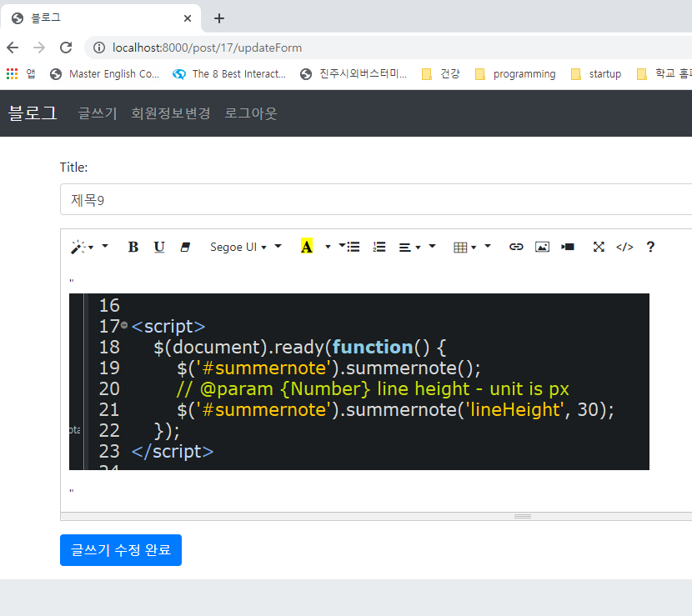The width and height of the screenshot is (692, 616).
Task: Open the 학교 bookmark folder
Action: click(664, 73)
